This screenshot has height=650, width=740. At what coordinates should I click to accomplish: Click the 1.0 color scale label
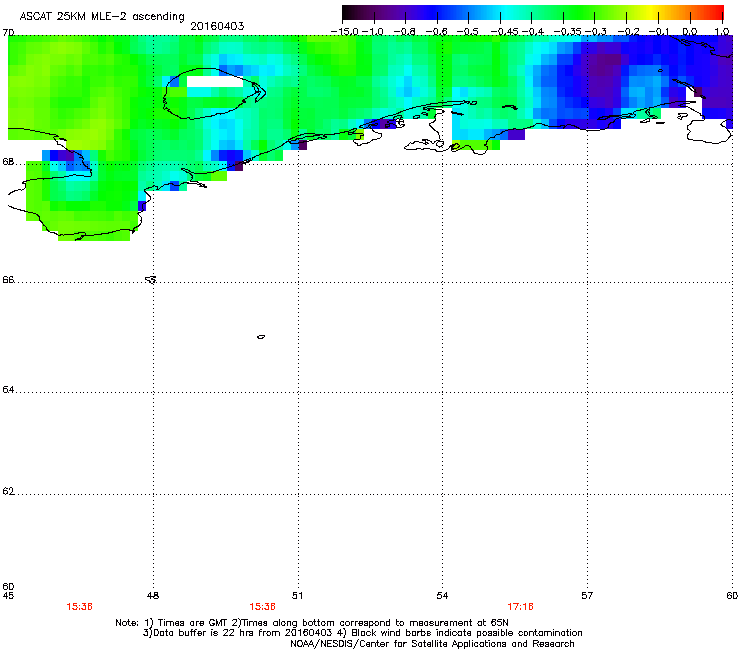(x=722, y=32)
